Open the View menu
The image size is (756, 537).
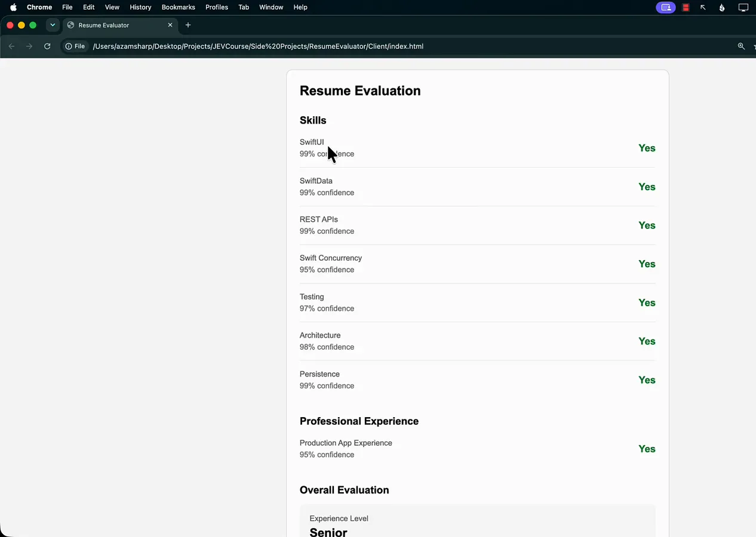click(112, 7)
